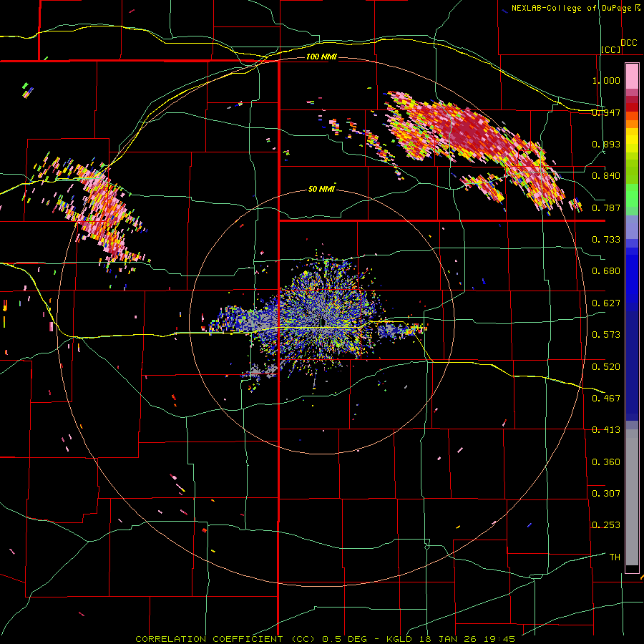Click the 50 NMI range ring label
Screen dimensions: 644x644
[321, 189]
